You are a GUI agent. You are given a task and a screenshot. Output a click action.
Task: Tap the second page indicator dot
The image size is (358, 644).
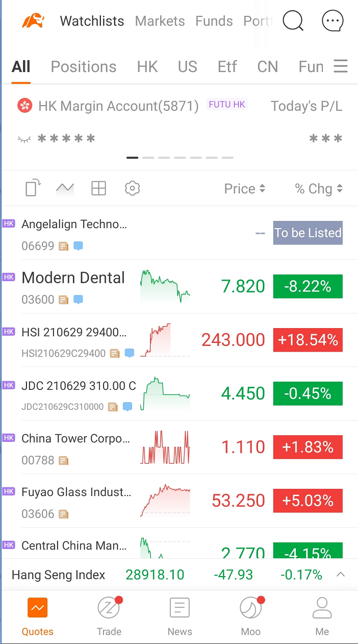(148, 158)
